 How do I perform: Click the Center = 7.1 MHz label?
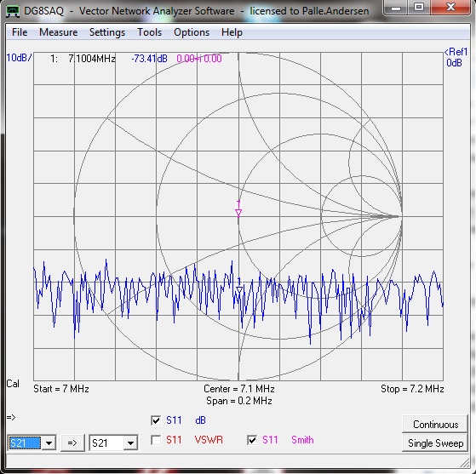tap(239, 389)
